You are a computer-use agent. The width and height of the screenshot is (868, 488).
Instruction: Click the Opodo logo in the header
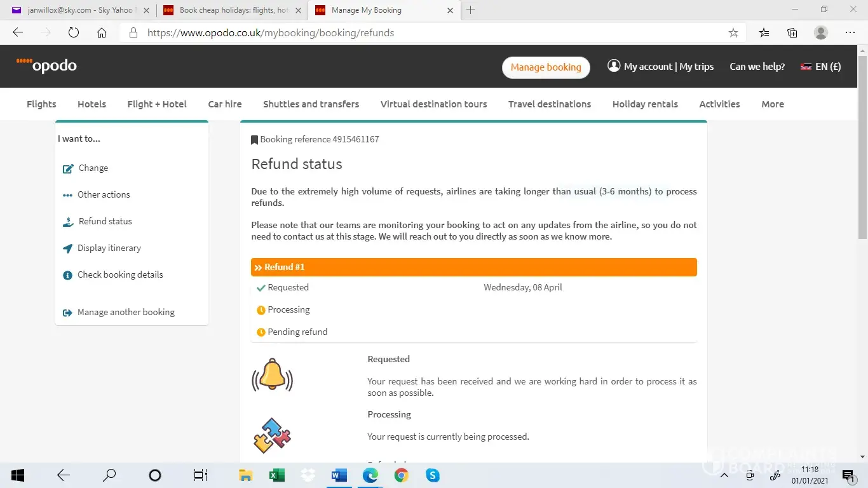[x=46, y=65]
